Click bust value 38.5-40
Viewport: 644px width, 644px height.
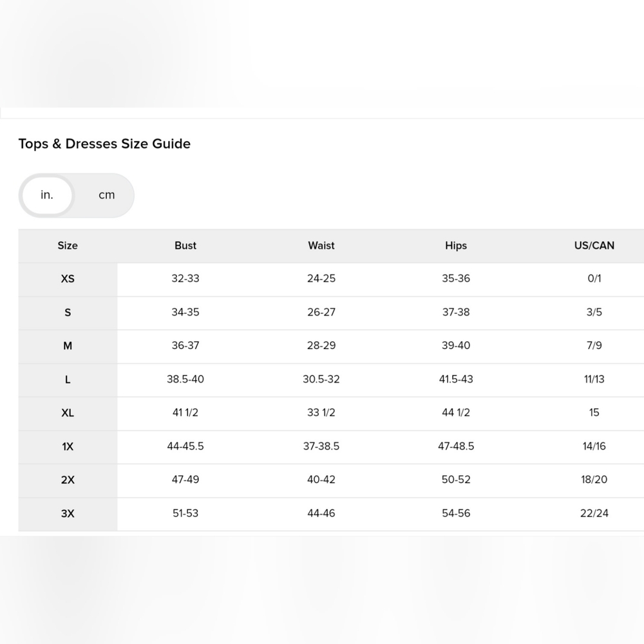point(185,379)
